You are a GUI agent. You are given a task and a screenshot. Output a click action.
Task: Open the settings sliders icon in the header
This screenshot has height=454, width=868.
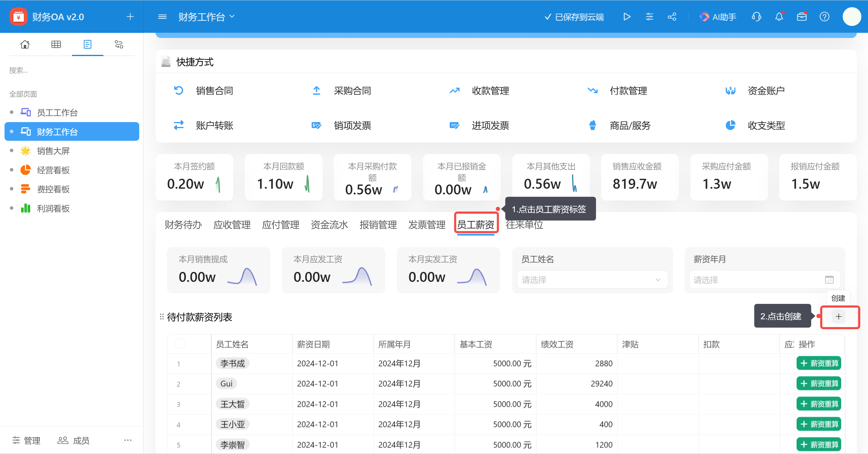click(x=649, y=17)
